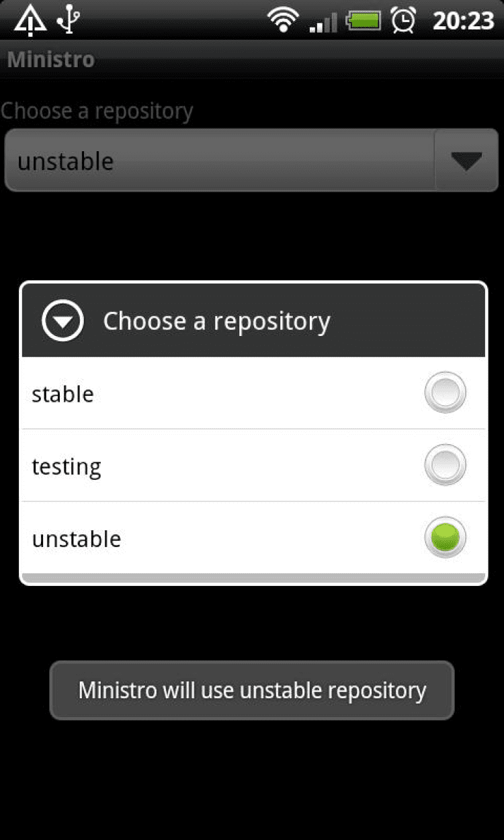Choose the "stable" text in the list

click(x=62, y=394)
